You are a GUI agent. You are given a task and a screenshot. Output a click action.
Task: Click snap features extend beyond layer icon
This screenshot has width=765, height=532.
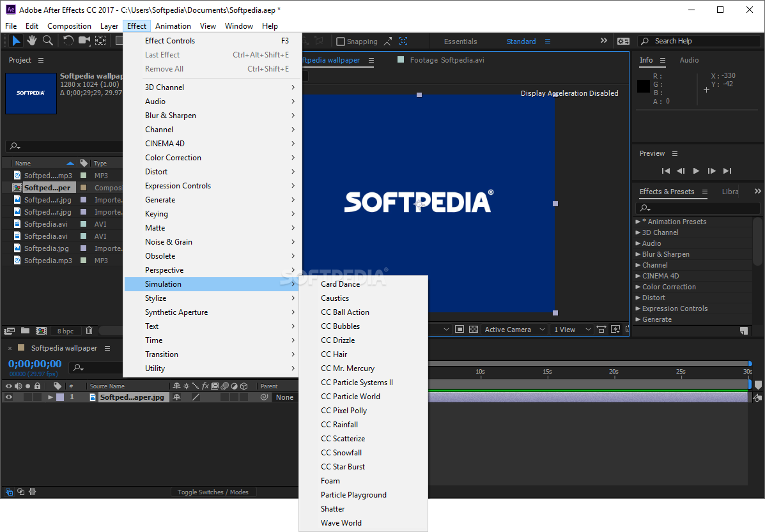pyautogui.click(x=403, y=42)
